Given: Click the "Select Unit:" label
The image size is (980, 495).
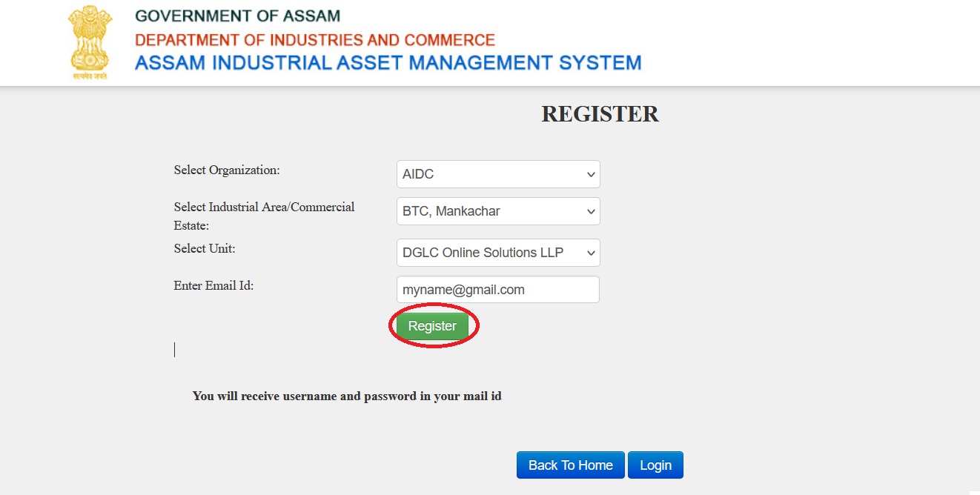Looking at the screenshot, I should (x=205, y=249).
